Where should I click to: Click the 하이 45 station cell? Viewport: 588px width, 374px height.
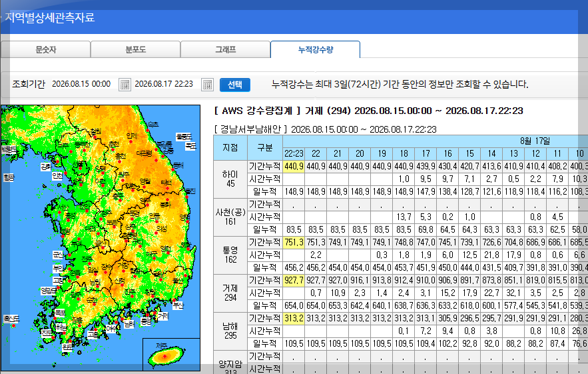[230, 179]
